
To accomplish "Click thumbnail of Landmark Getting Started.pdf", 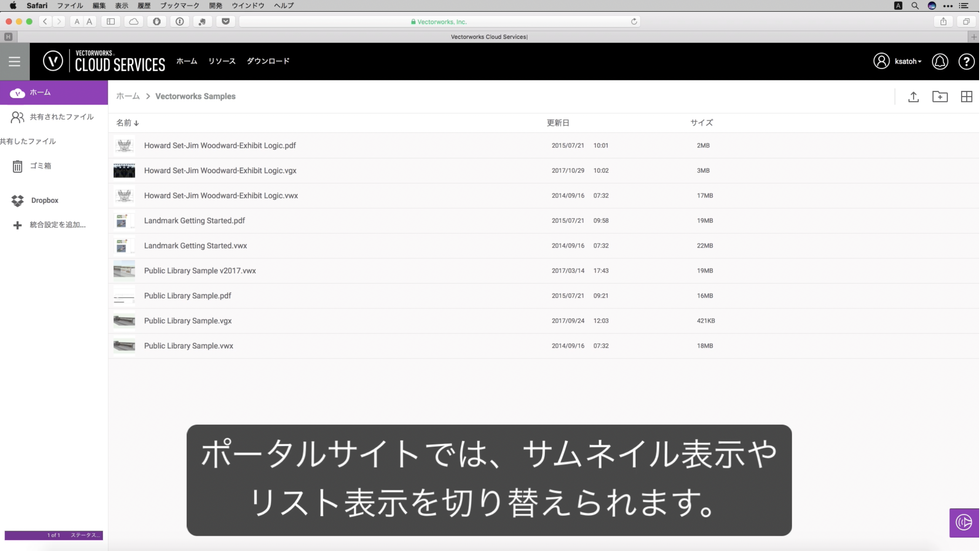I will pos(124,221).
